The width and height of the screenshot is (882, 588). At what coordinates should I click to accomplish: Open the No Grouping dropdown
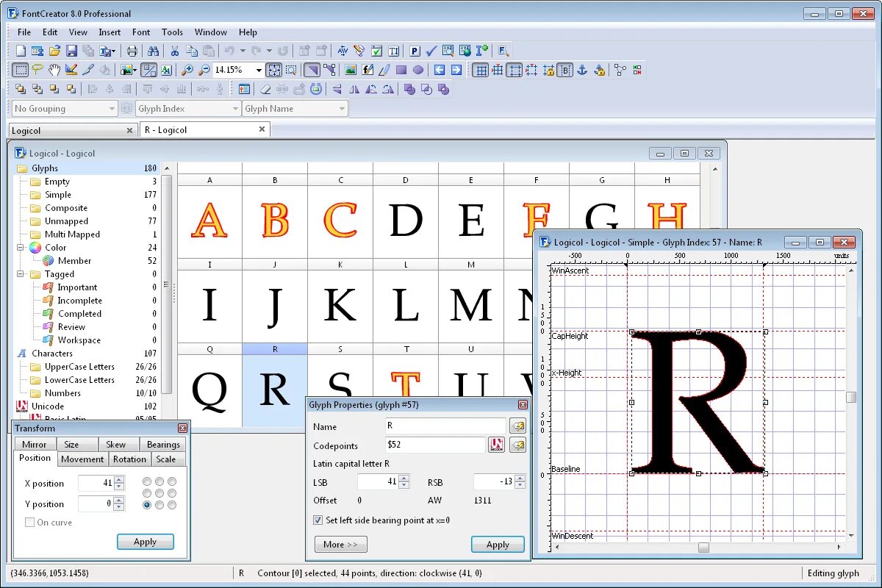[x=112, y=109]
